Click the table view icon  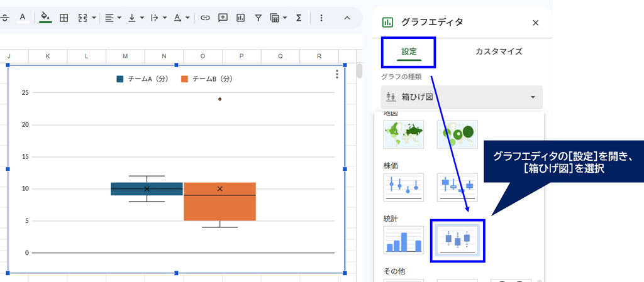[274, 18]
